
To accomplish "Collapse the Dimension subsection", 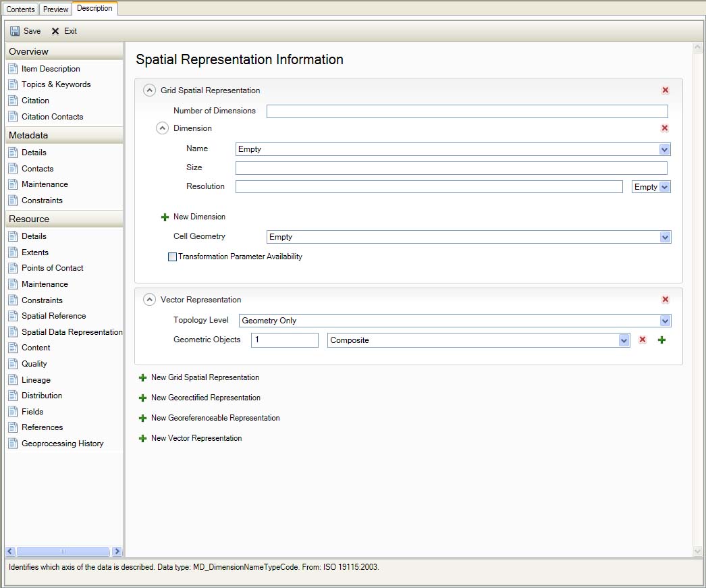I will point(162,128).
